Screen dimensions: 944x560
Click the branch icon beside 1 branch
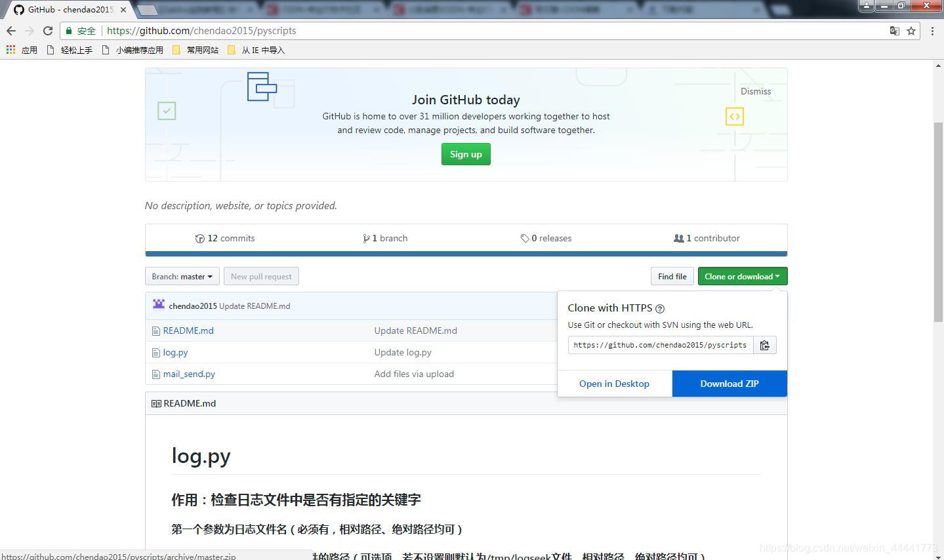tap(366, 239)
